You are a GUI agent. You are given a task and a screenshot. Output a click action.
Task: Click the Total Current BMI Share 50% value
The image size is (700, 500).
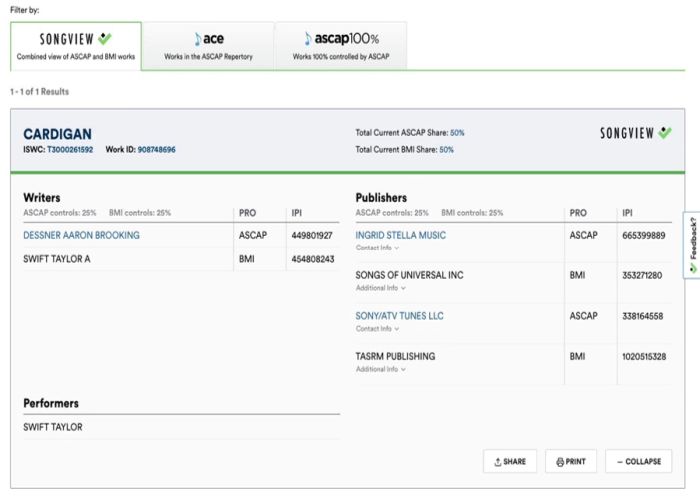(446, 149)
